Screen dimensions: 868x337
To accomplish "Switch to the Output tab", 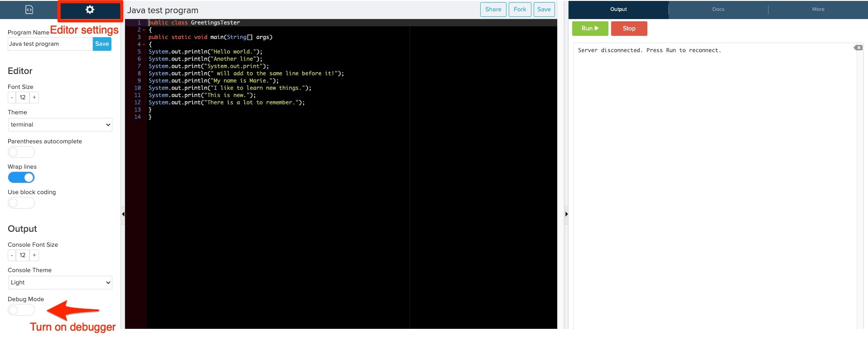I will tap(618, 10).
